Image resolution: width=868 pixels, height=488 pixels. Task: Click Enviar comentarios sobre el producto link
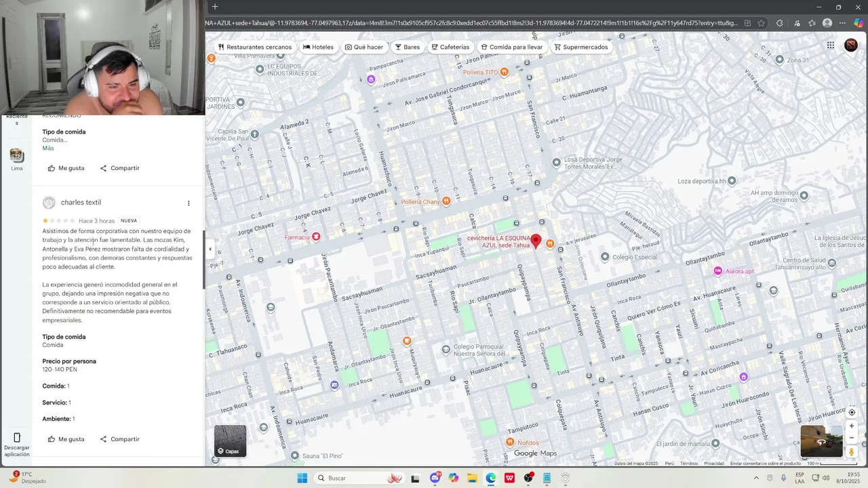pyautogui.click(x=766, y=464)
